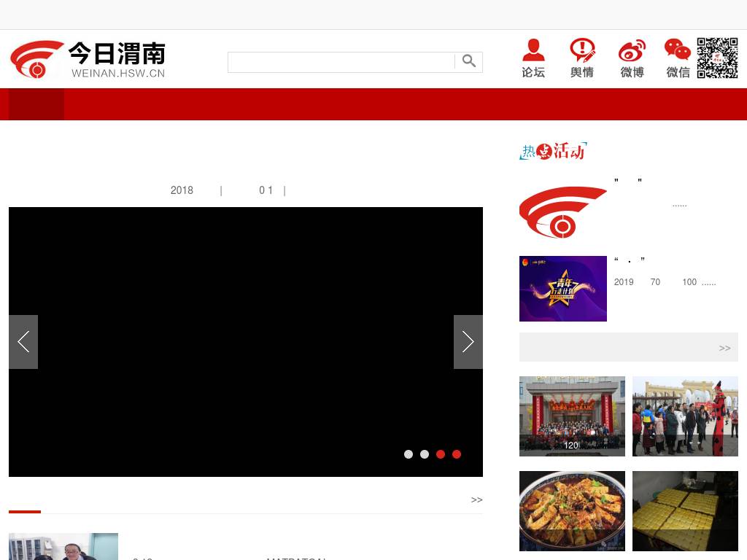Open the 论坛 forum icon

pyautogui.click(x=533, y=58)
